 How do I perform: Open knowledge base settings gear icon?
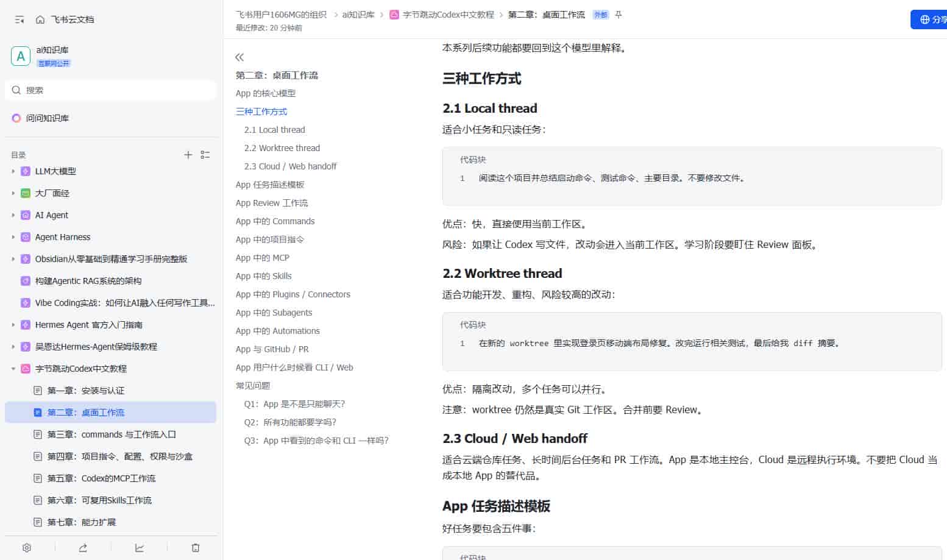pyautogui.click(x=27, y=548)
